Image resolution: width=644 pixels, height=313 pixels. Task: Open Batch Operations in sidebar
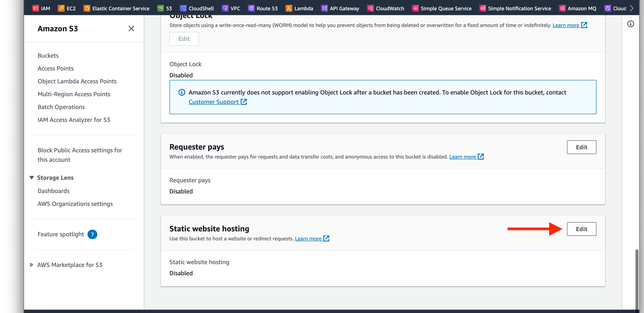(x=61, y=107)
